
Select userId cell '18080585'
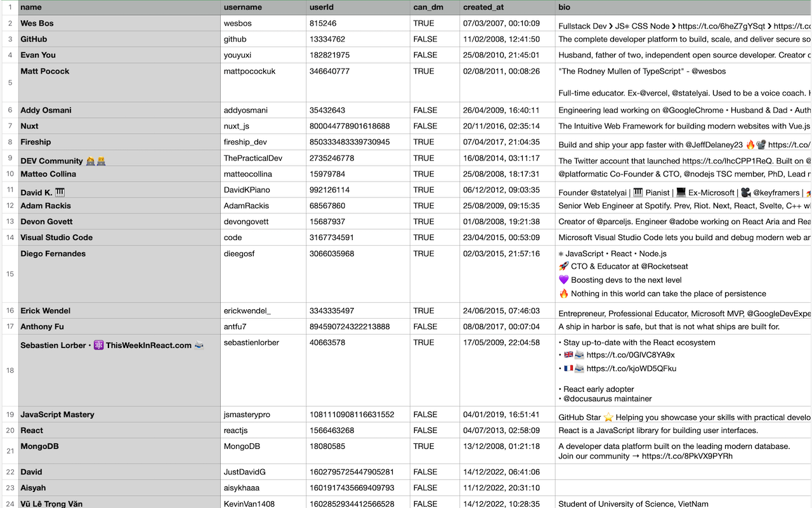pos(358,451)
